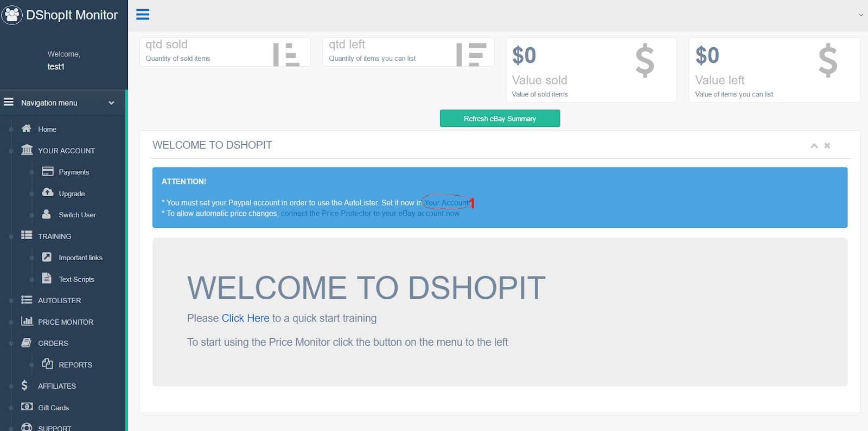Viewport: 868px width, 431px height.
Task: Click the qtd left list icon
Action: [471, 55]
